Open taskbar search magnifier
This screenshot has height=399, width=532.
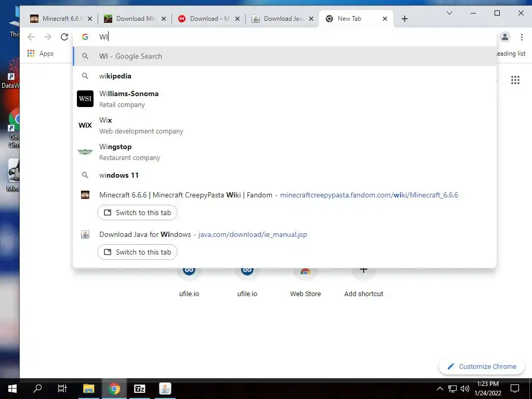pos(37,389)
